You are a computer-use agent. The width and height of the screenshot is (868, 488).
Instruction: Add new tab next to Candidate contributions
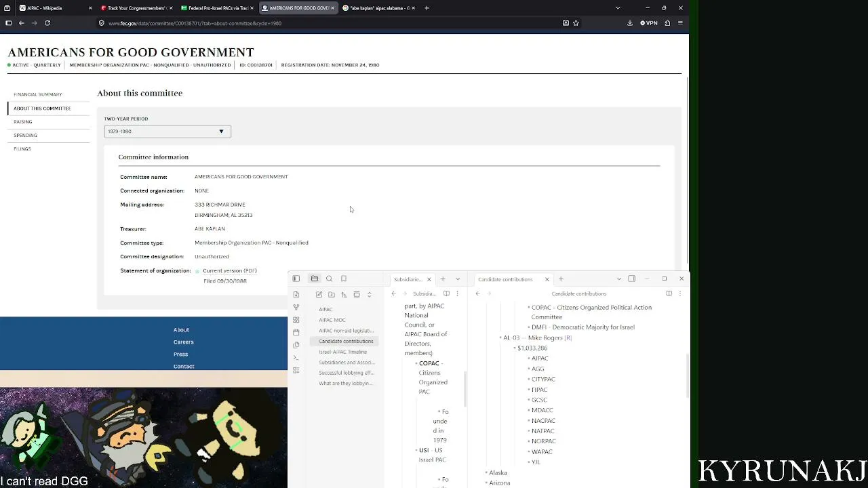(561, 279)
